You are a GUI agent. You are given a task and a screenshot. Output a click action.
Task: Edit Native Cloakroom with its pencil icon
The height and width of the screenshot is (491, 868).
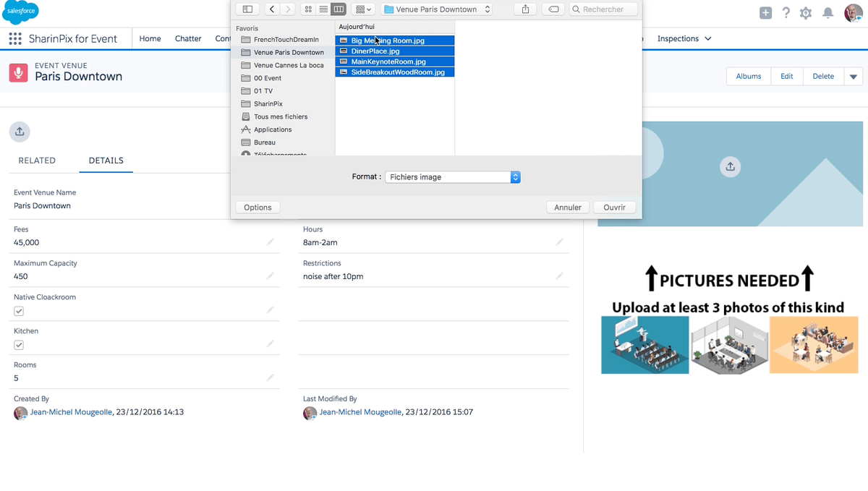coord(270,309)
